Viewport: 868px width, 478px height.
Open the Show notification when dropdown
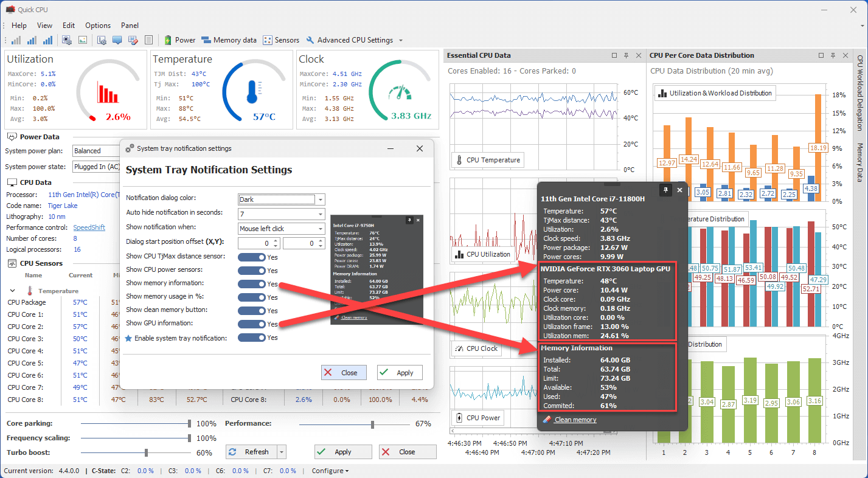282,229
